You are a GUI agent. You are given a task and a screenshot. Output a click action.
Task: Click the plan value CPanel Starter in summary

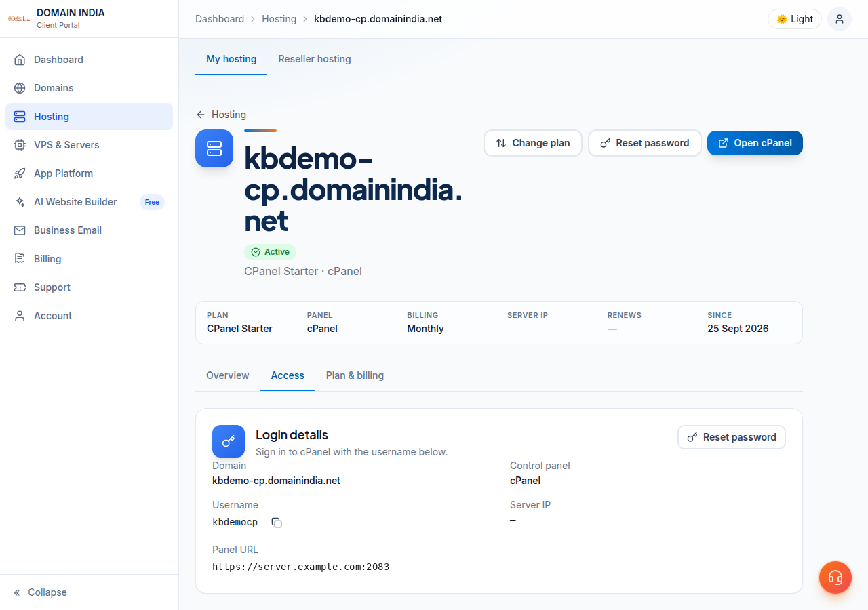[x=239, y=329]
